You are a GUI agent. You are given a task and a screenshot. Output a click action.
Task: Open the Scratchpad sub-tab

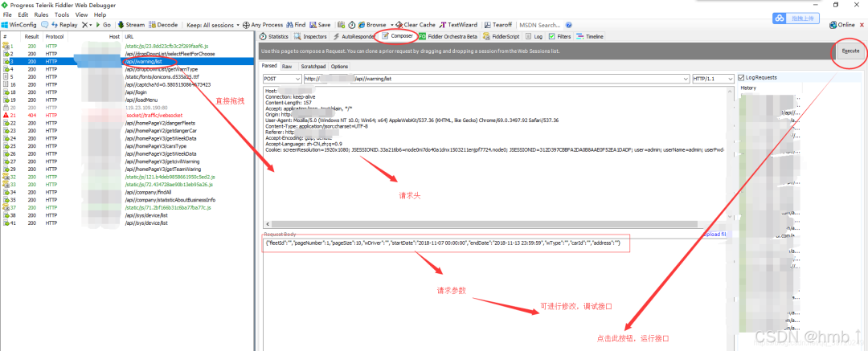[313, 66]
